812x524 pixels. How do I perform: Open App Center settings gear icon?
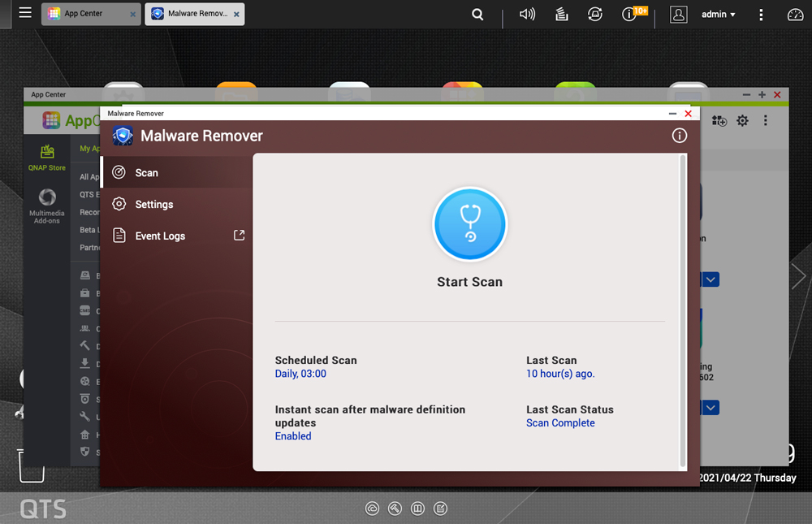coord(742,121)
